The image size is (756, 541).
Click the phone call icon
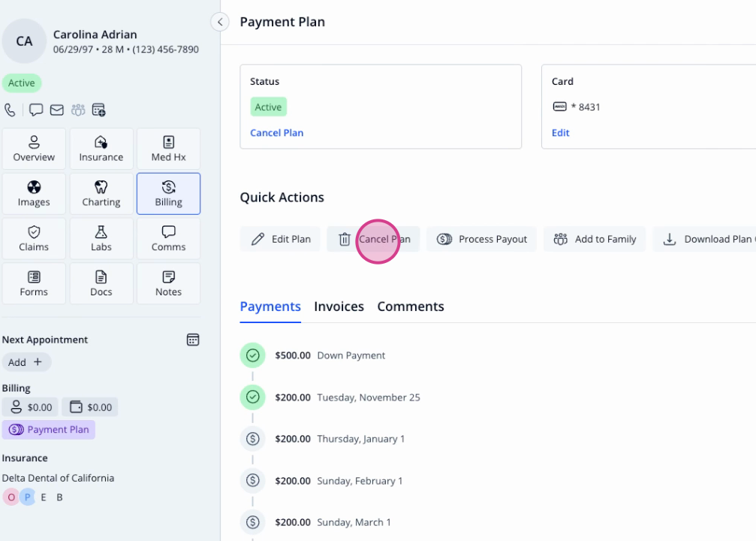pos(10,110)
